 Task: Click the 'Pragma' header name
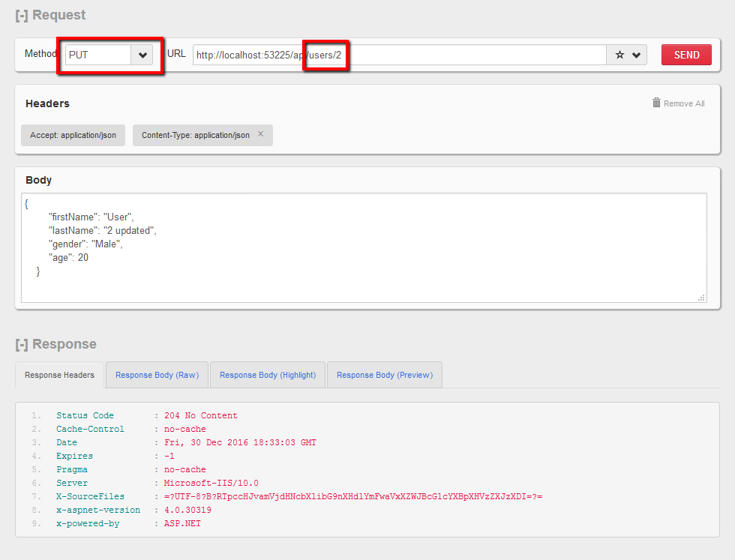pos(72,469)
